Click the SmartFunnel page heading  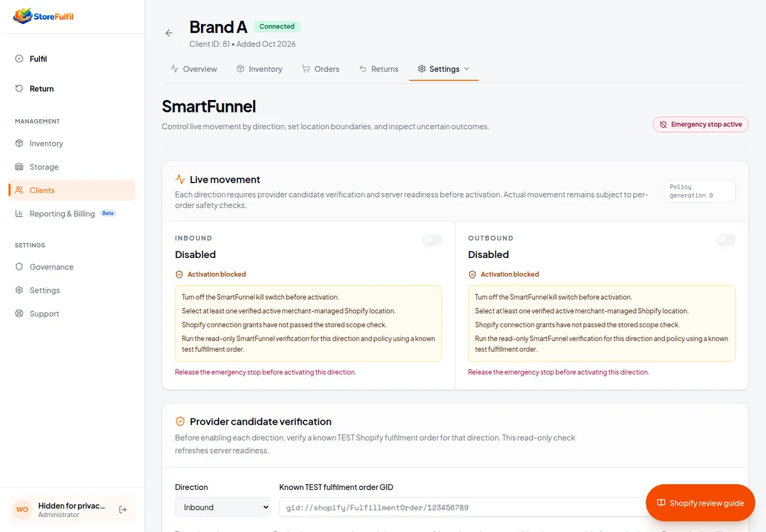[x=209, y=107]
